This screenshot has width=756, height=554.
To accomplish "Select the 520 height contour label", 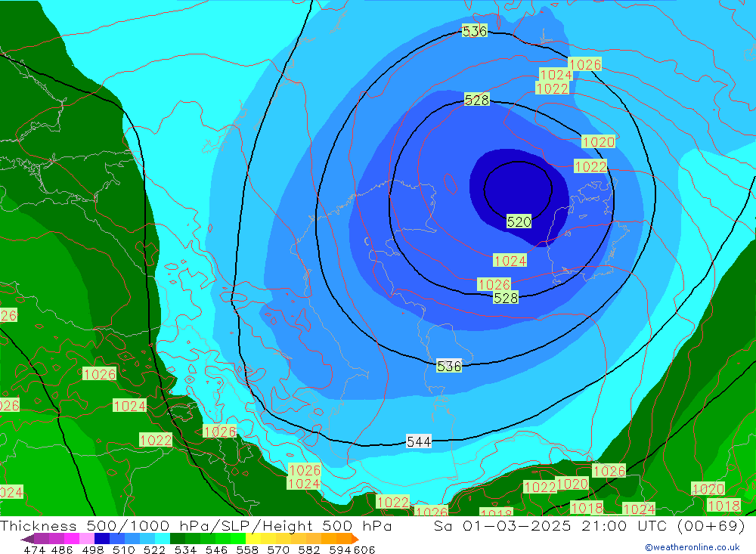I will (519, 221).
